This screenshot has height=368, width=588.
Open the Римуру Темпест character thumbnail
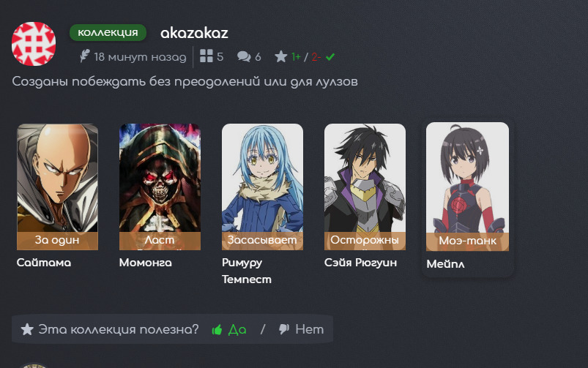click(262, 187)
